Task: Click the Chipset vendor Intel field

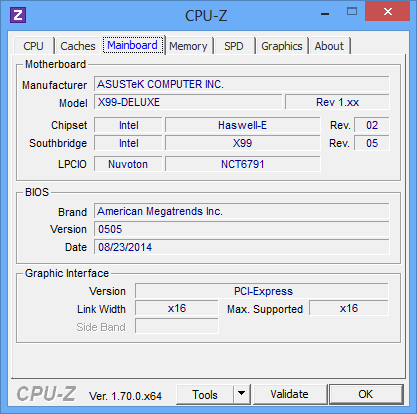Action: pos(128,125)
